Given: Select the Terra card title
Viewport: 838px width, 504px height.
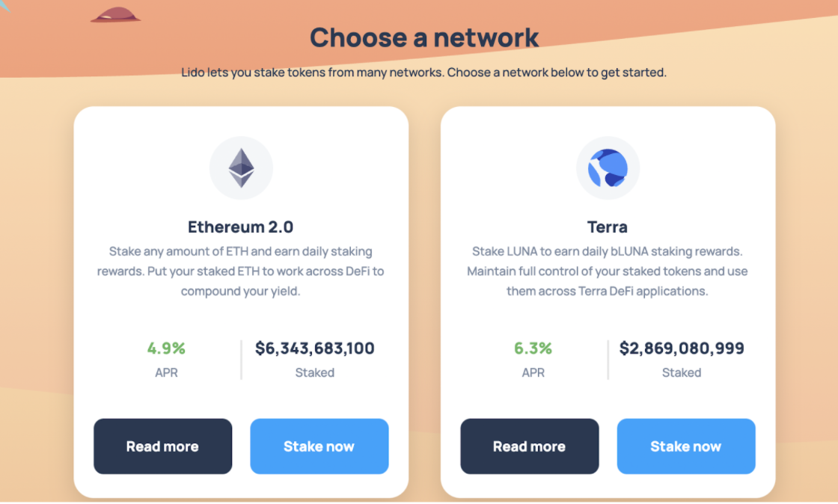Looking at the screenshot, I should click(x=608, y=227).
